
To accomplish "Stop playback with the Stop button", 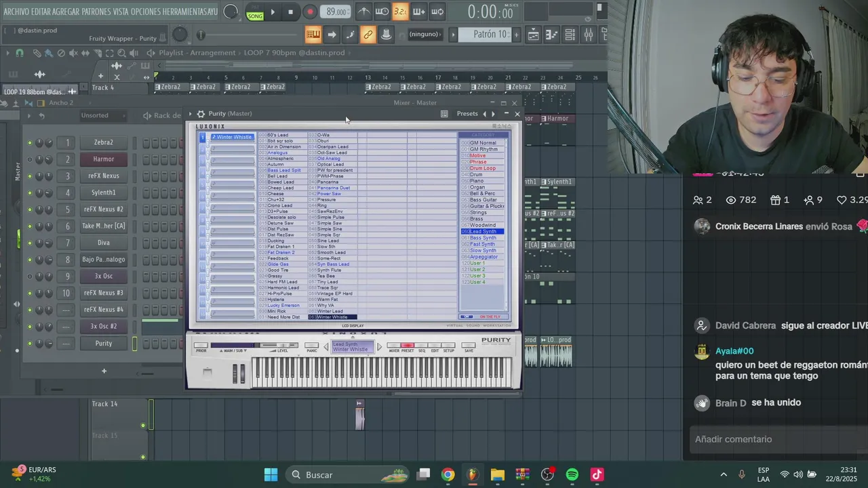I will [x=291, y=12].
